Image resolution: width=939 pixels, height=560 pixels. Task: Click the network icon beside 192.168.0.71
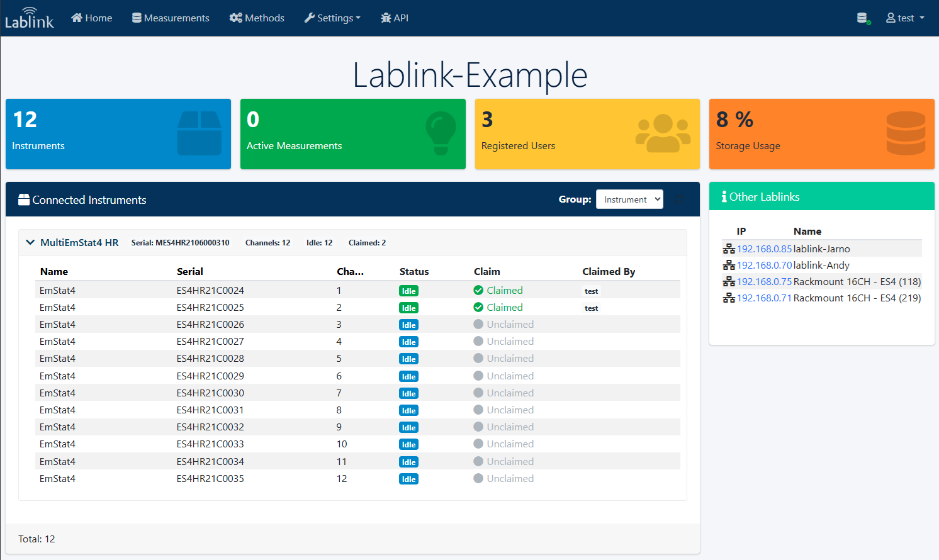click(x=729, y=298)
